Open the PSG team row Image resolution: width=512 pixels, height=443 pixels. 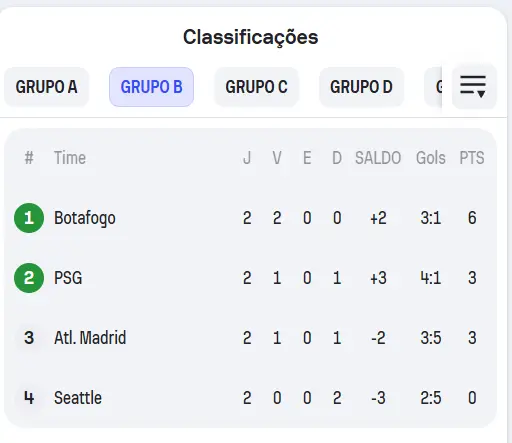pos(250,278)
